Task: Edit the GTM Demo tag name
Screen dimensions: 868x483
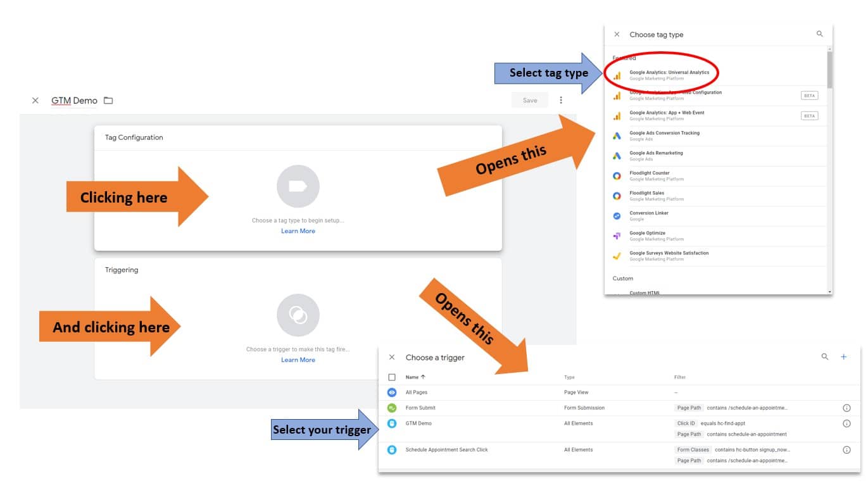Action: point(75,101)
